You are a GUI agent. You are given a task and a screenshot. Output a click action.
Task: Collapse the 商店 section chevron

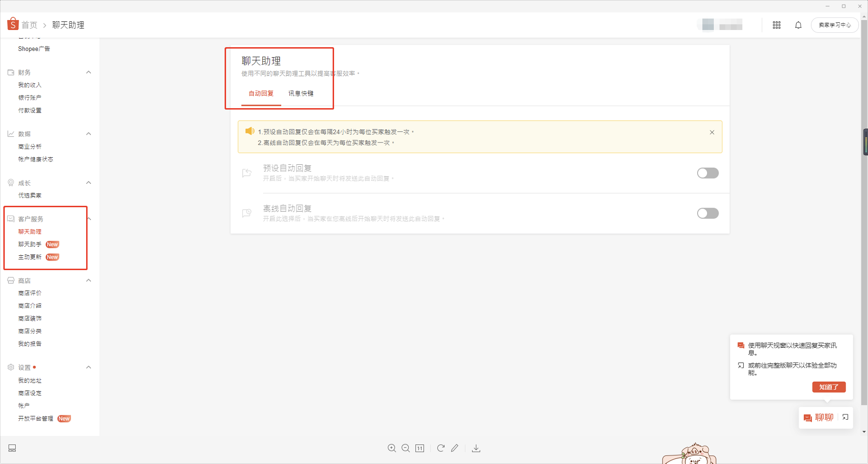89,281
